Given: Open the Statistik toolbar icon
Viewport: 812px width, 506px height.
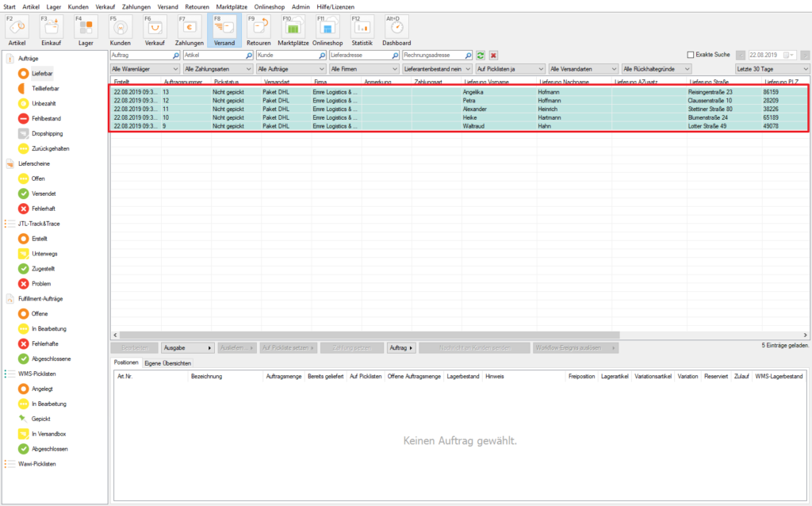Looking at the screenshot, I should pos(362,29).
